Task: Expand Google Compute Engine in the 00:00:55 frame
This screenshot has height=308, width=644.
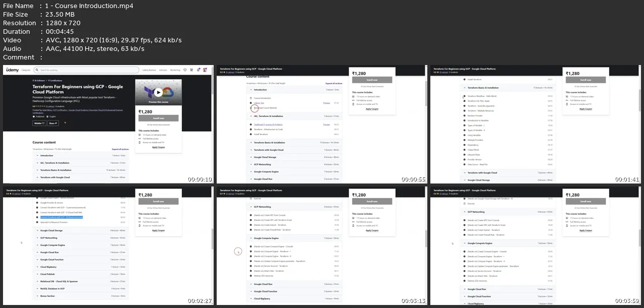Action: (x=294, y=171)
